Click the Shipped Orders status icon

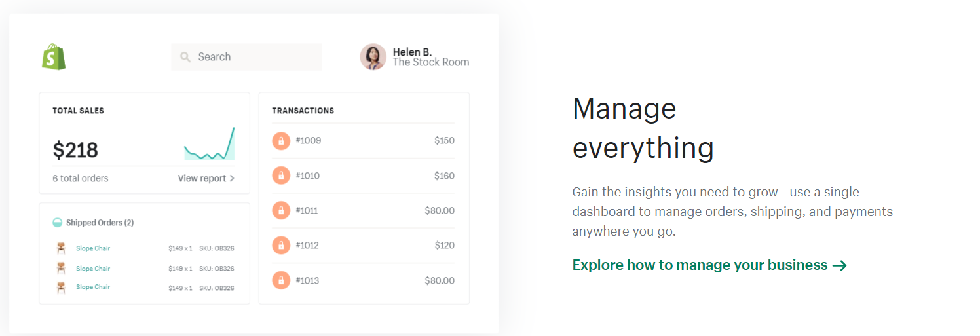(x=58, y=223)
